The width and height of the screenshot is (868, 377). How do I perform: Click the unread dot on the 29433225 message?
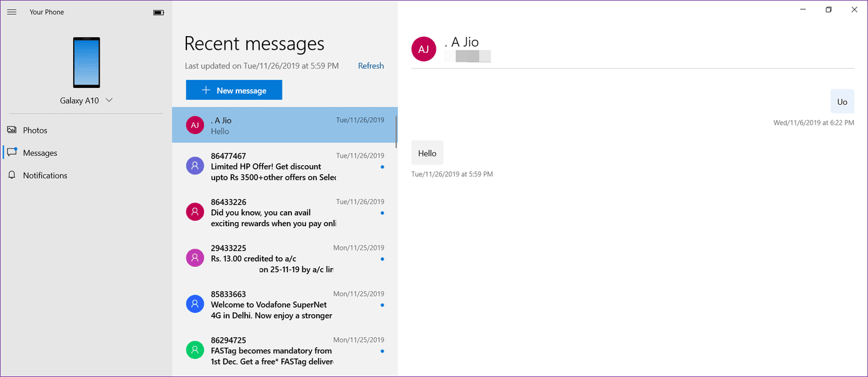click(x=382, y=259)
